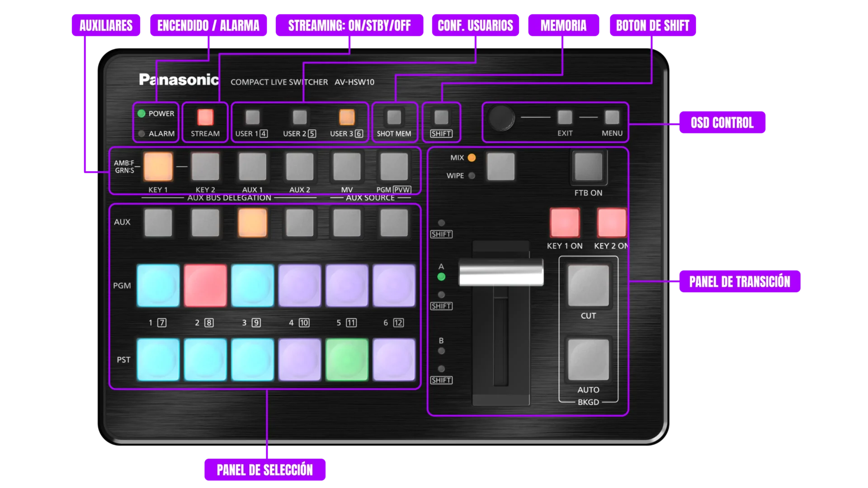The width and height of the screenshot is (868, 488).
Task: Click the PANEL DE TRANSICIÓN callout label
Action: pos(740,282)
